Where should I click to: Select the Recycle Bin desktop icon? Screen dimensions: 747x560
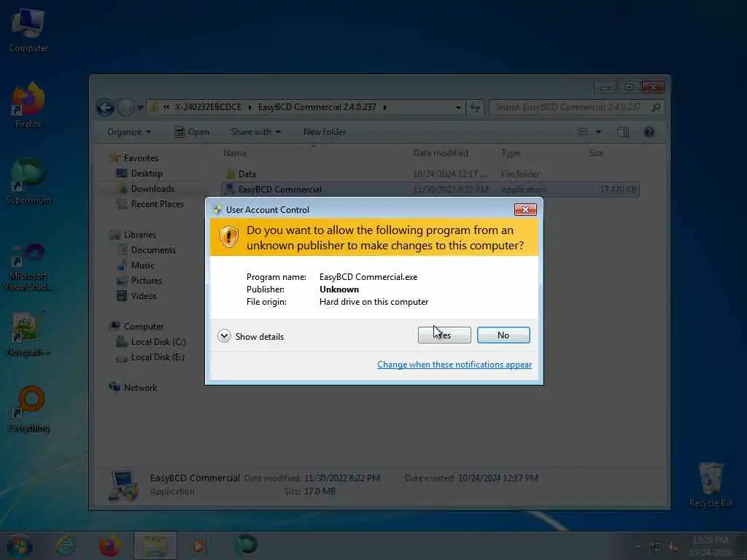click(x=711, y=485)
